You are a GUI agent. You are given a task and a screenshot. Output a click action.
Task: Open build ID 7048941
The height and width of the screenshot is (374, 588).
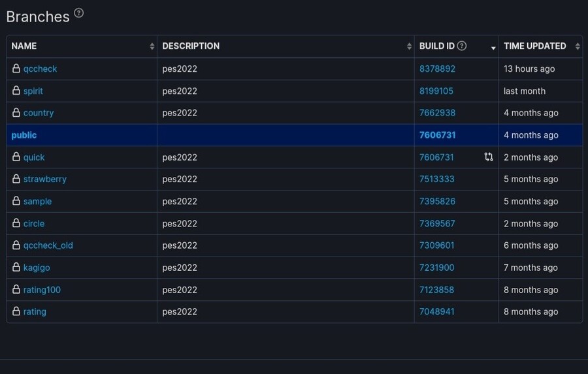(x=437, y=312)
